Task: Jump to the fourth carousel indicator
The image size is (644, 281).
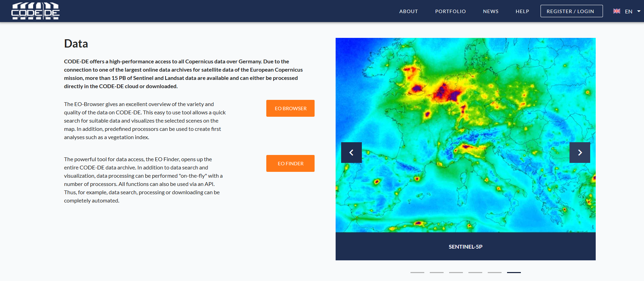Action: click(x=475, y=272)
